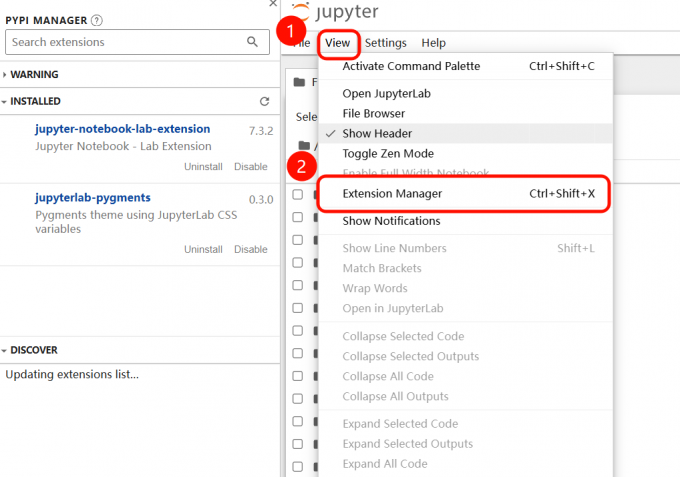Screen dimensions: 680x477
Task: Open the jupyterlab-pygments link
Action: [93, 198]
